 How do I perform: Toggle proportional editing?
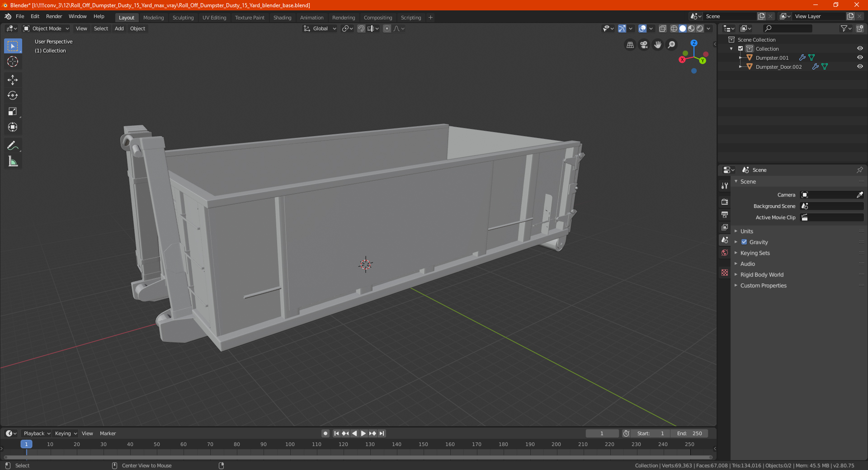(387, 28)
